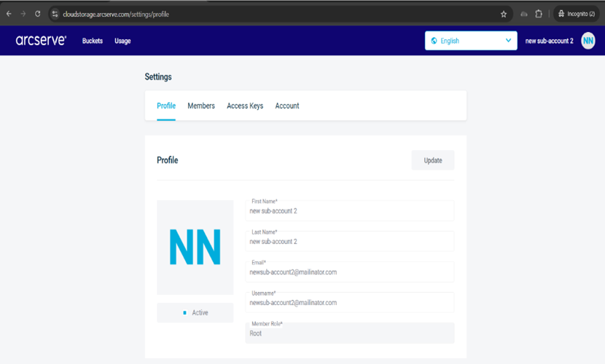The width and height of the screenshot is (605, 364).
Task: Go back using the browser back arrow
Action: pos(9,14)
